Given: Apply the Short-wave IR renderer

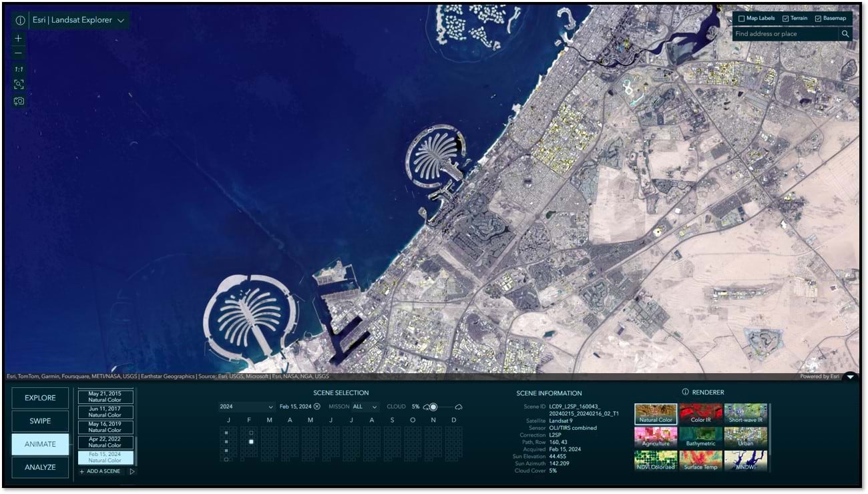Looking at the screenshot, I should tap(745, 413).
